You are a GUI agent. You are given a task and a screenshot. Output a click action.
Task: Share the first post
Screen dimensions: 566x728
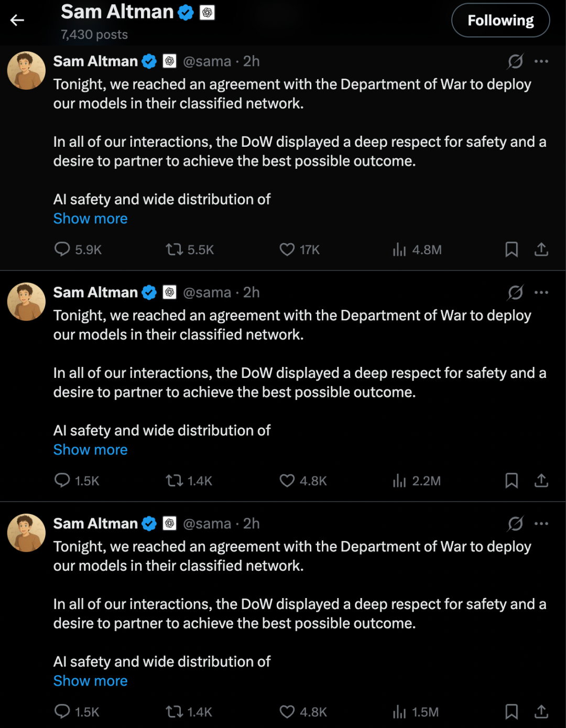pos(541,249)
